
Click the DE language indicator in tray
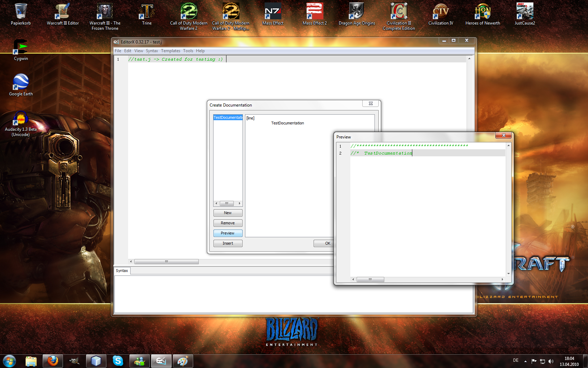click(516, 360)
